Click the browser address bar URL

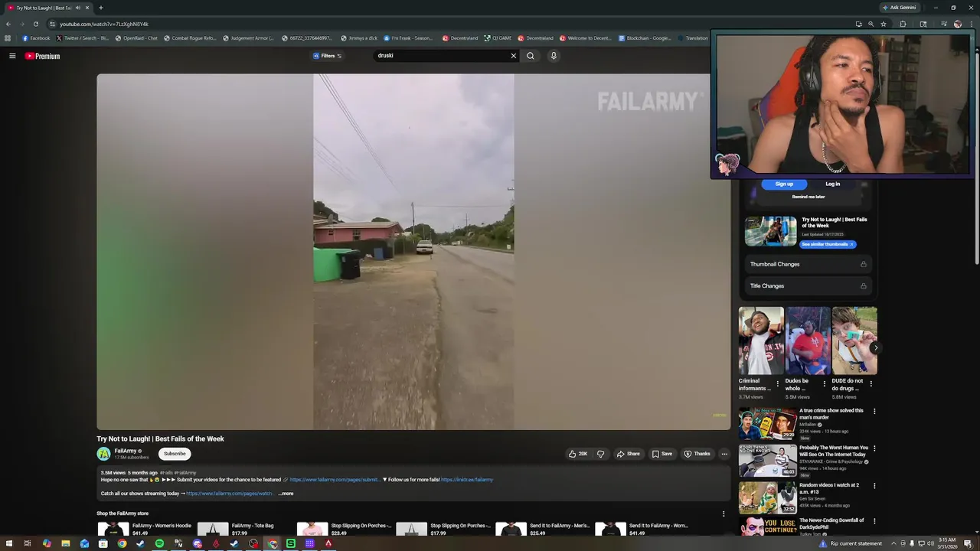(104, 24)
